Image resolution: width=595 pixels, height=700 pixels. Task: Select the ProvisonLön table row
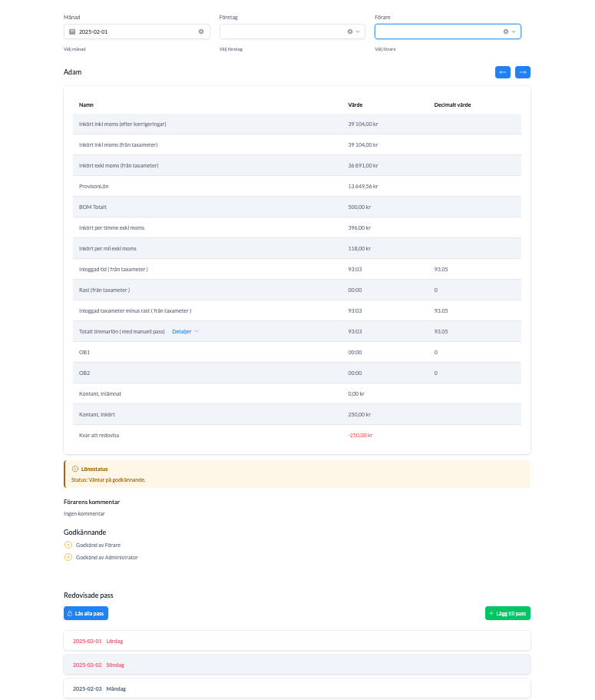pos(297,186)
